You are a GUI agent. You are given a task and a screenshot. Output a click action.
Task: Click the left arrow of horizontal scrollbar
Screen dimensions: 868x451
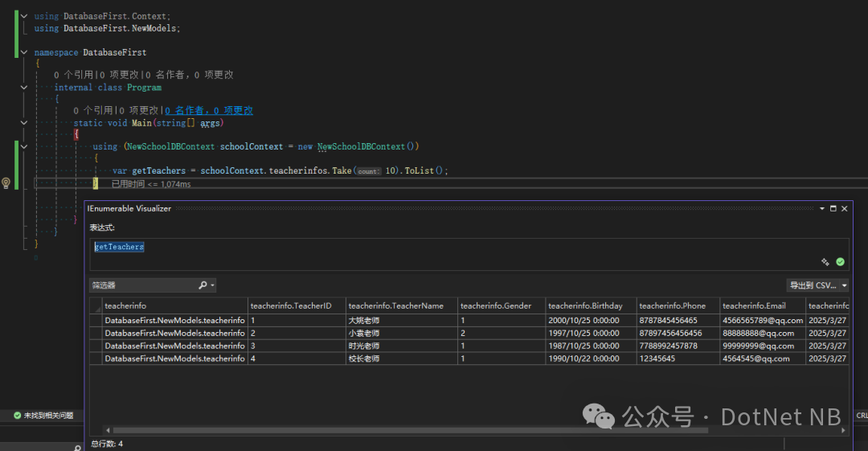click(108, 430)
